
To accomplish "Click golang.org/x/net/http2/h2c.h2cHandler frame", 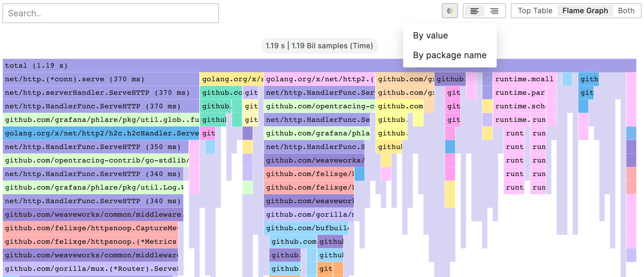I will click(101, 133).
